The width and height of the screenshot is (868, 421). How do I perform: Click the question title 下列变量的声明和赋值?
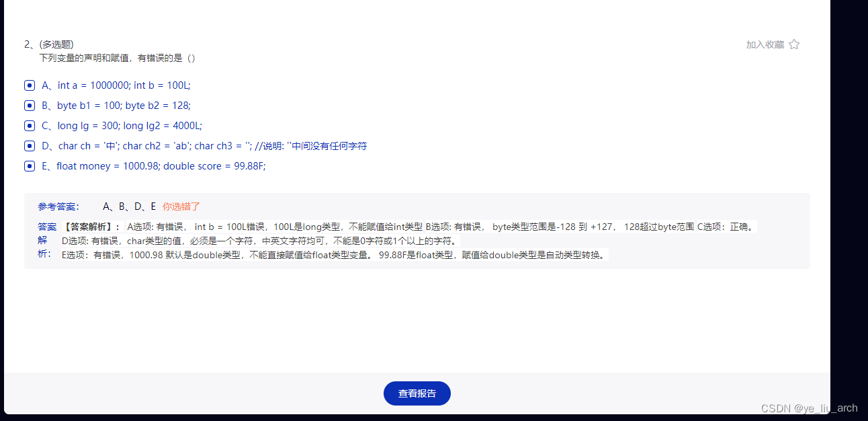coord(118,58)
